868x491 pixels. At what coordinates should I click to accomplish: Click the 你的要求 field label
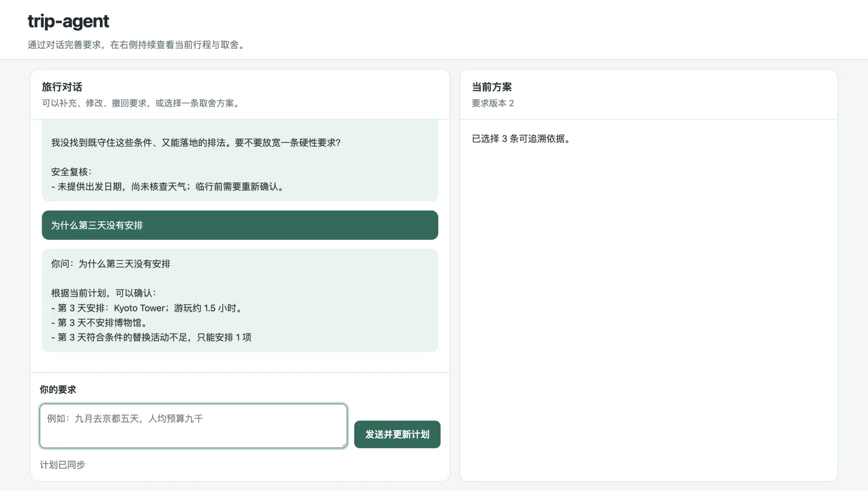(x=58, y=390)
